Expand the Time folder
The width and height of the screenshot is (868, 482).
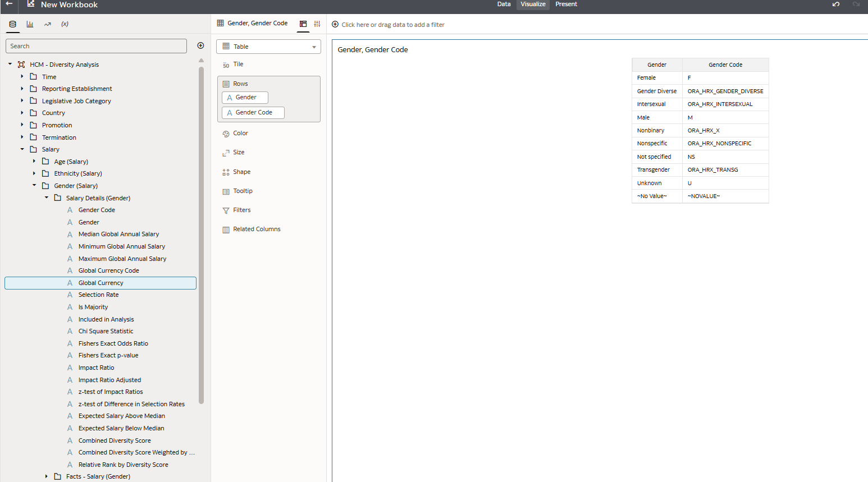(22, 76)
